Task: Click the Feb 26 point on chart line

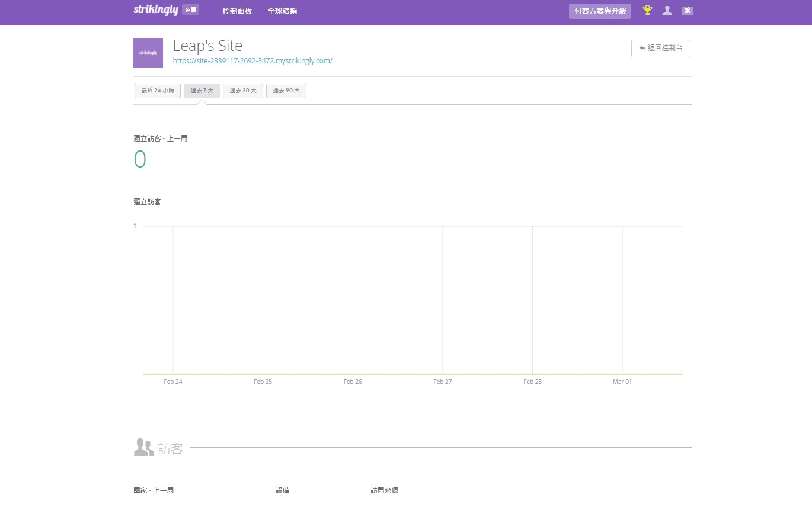Action: 353,374
